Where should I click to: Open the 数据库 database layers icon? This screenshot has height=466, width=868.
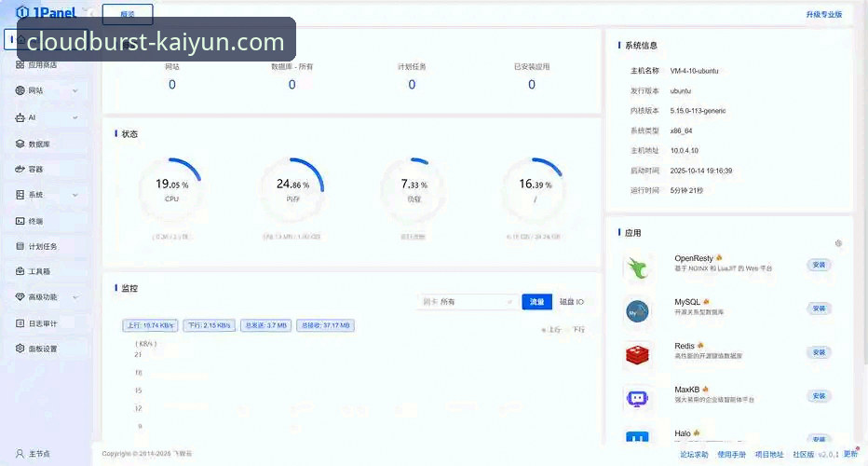click(20, 144)
